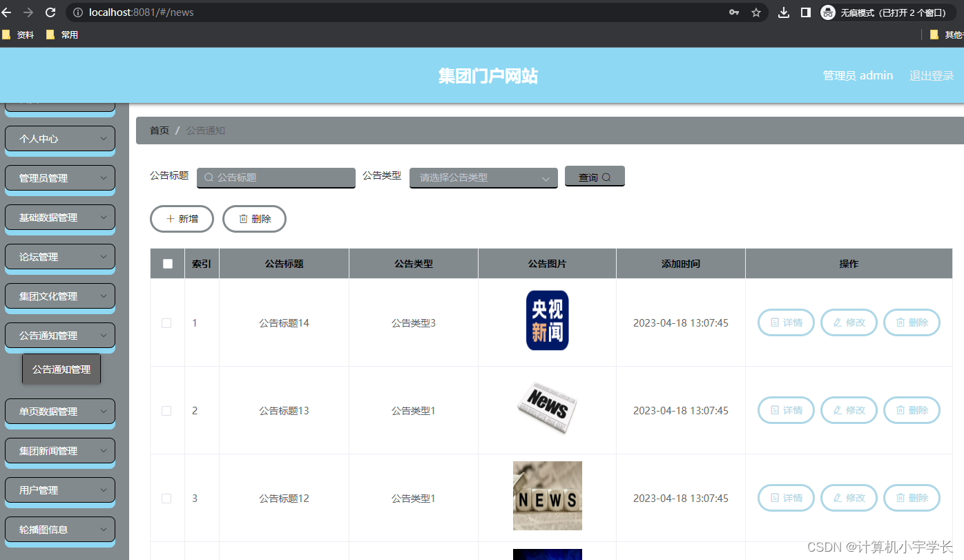Viewport: 964px width, 560px height.
Task: Expand 轮播图信息 sidebar menu
Action: click(x=60, y=530)
